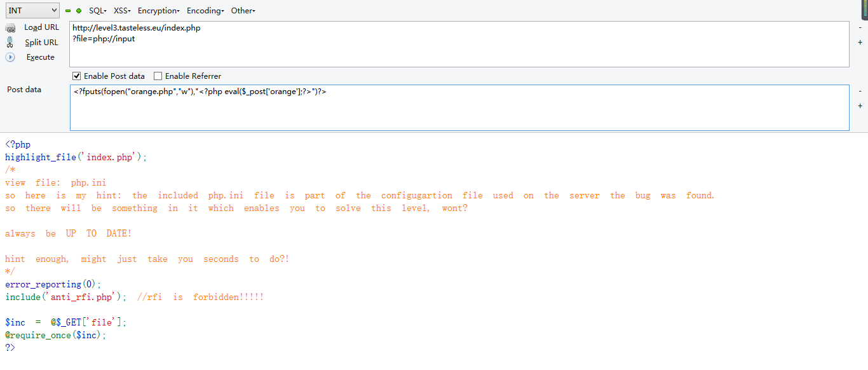Click the closing '?>' tag of the source

(10, 348)
